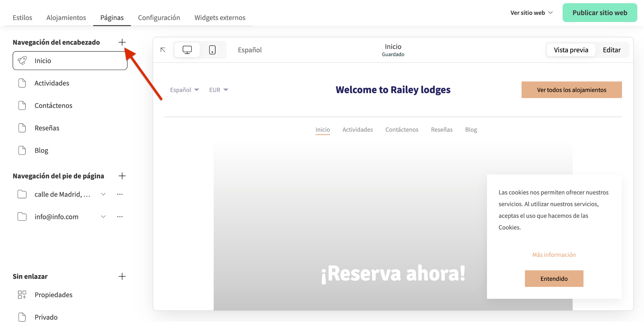The height and width of the screenshot is (326, 644).
Task: Click the Más información cookies link
Action: click(554, 254)
